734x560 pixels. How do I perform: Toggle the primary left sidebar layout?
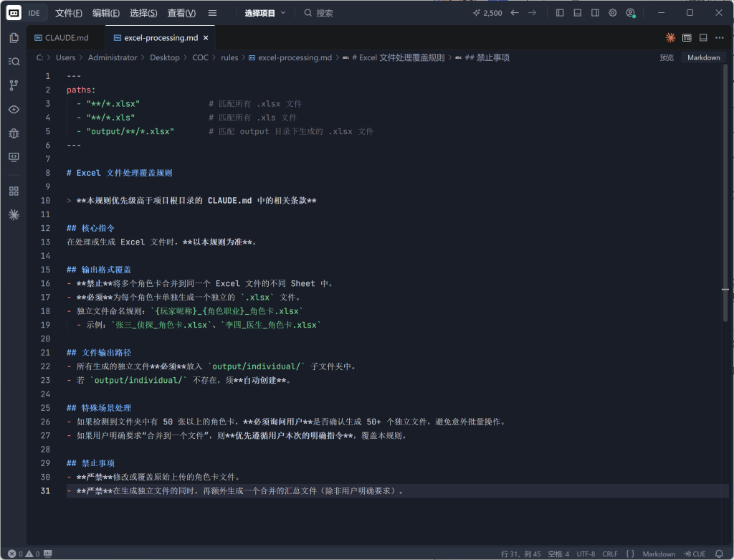[560, 13]
